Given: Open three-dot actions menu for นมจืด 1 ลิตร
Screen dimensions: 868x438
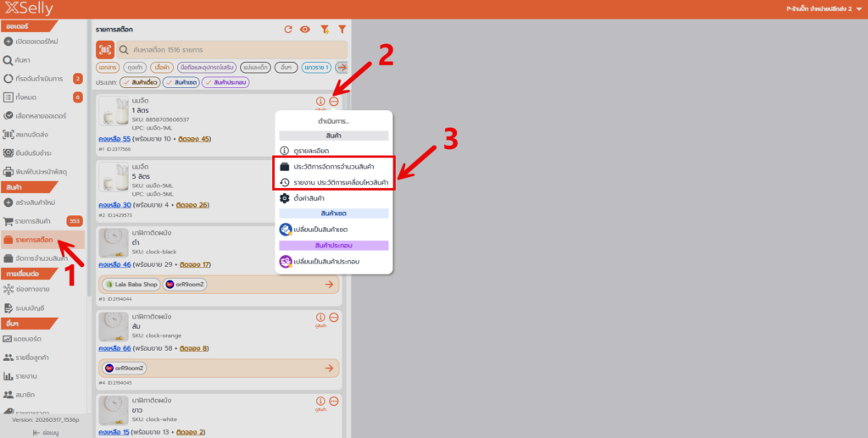Looking at the screenshot, I should (x=334, y=102).
